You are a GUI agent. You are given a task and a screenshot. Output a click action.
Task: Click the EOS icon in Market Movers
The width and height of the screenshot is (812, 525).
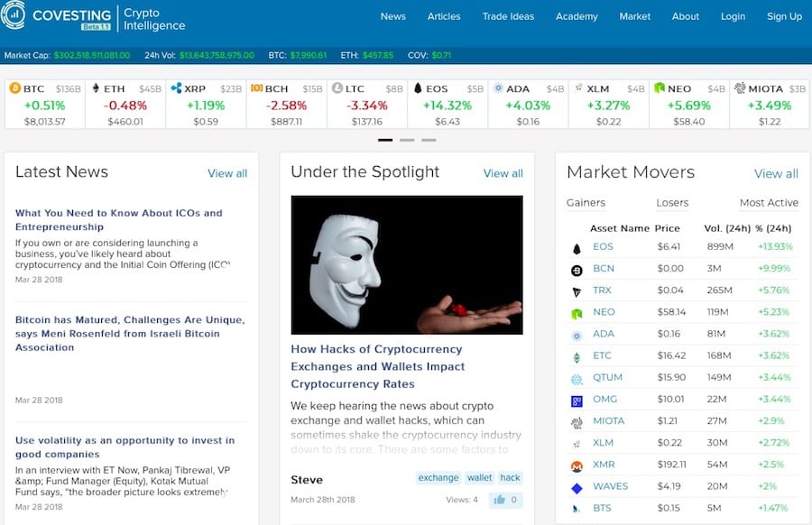577,247
